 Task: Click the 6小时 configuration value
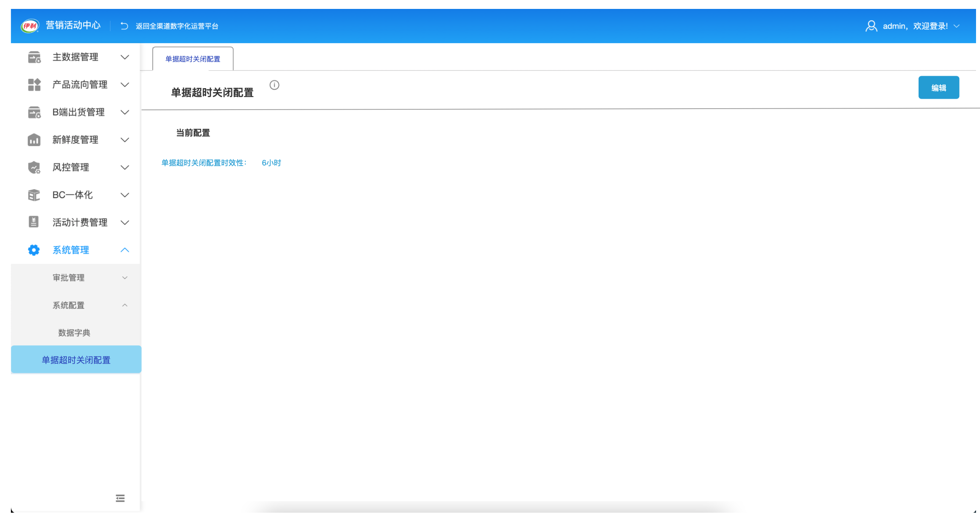coord(272,163)
